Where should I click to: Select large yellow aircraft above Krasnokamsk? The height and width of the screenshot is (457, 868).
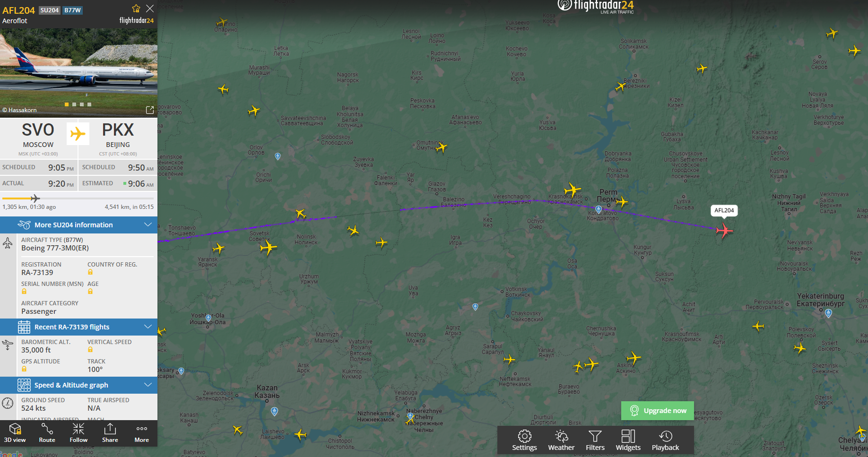pos(572,190)
